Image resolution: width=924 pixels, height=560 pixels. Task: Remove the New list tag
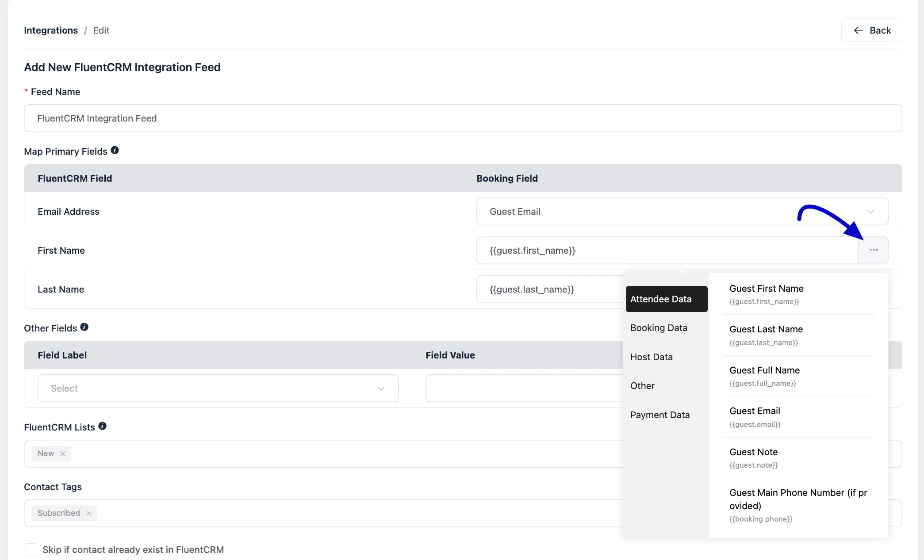tap(63, 453)
